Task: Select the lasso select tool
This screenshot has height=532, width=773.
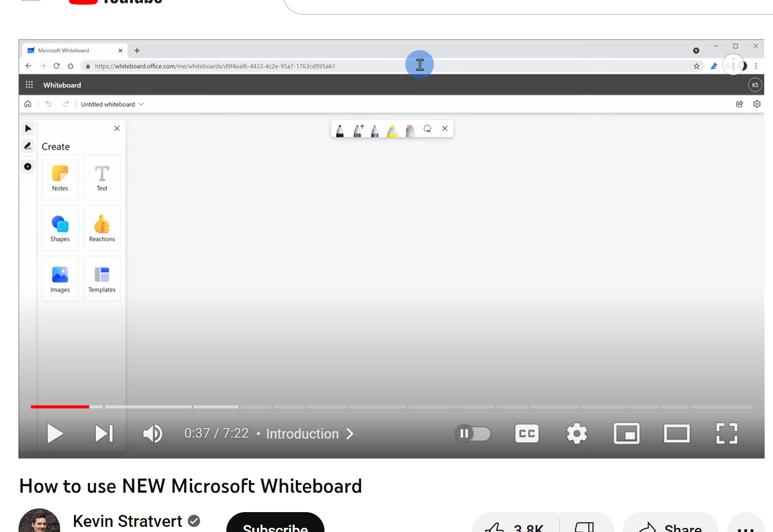Action: 427,129
